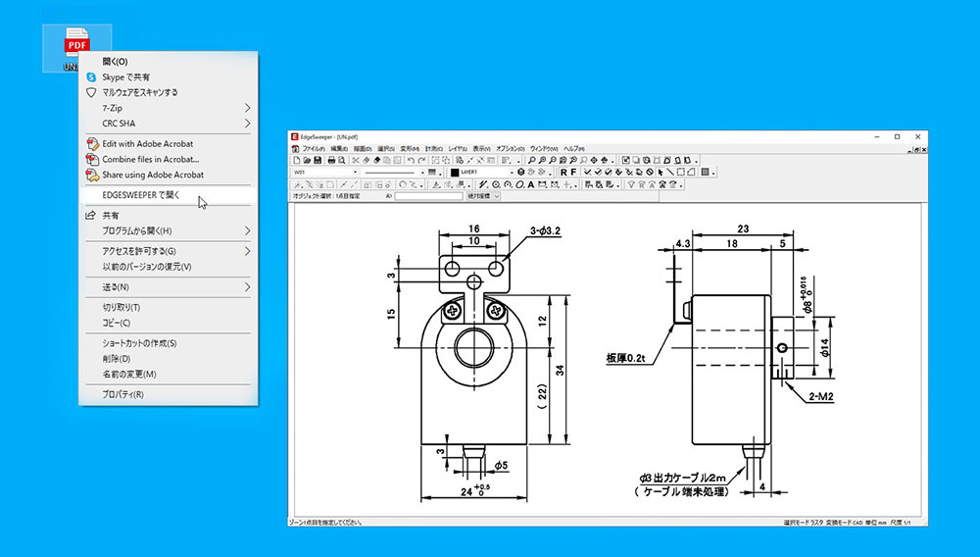Click the first magnifier zoom icon

pyautogui.click(x=531, y=160)
